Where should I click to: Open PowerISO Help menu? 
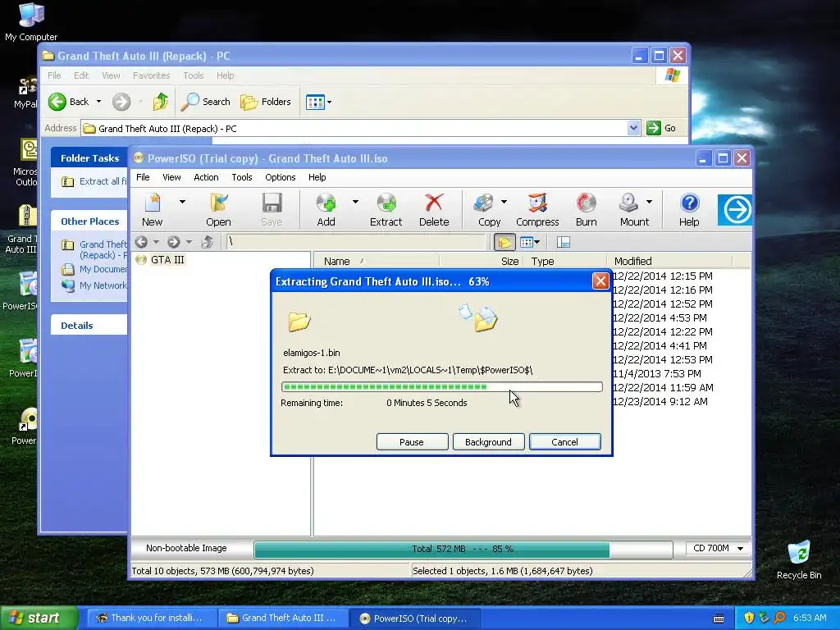tap(317, 177)
